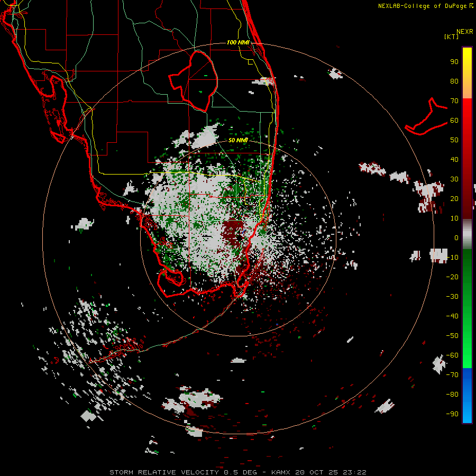Select the -30 value on velocity scale
The image size is (476, 476).
coord(452,297)
